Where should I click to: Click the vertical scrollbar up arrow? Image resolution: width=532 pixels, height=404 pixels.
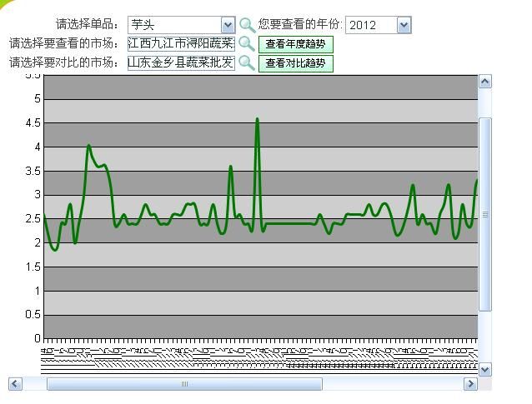[485, 82]
